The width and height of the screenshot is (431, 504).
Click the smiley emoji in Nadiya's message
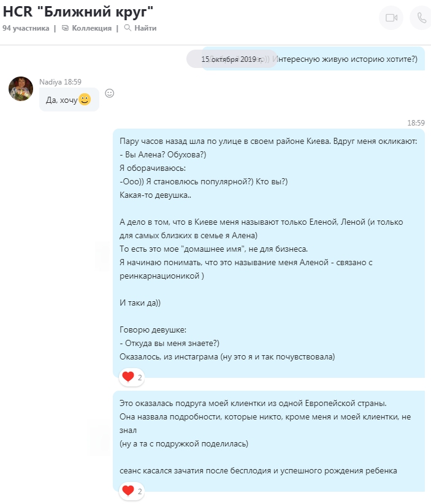(85, 99)
